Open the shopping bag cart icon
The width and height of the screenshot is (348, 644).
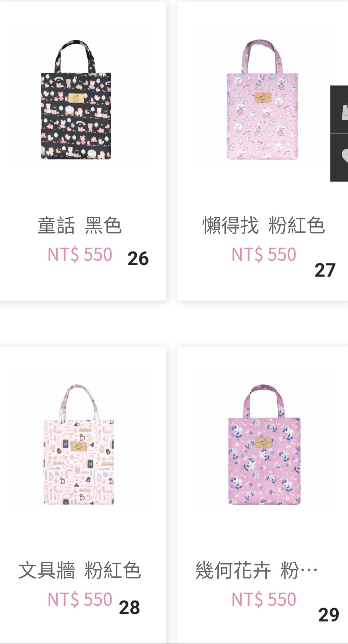pyautogui.click(x=340, y=110)
